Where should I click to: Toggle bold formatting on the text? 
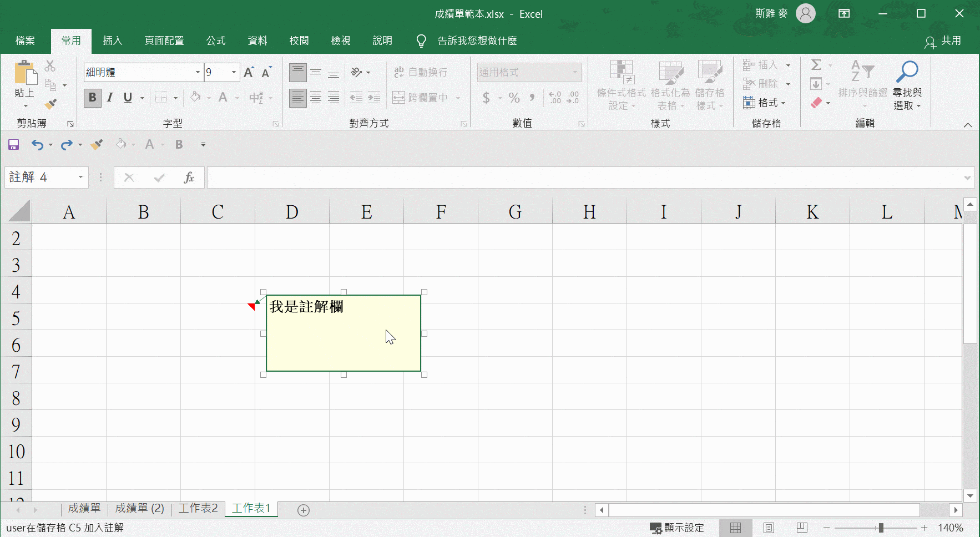[x=92, y=98]
